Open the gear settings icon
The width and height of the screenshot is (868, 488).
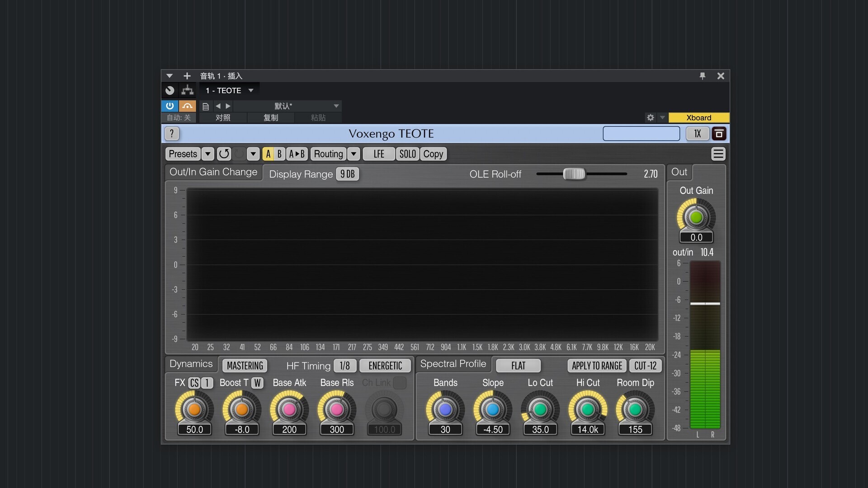tap(650, 117)
